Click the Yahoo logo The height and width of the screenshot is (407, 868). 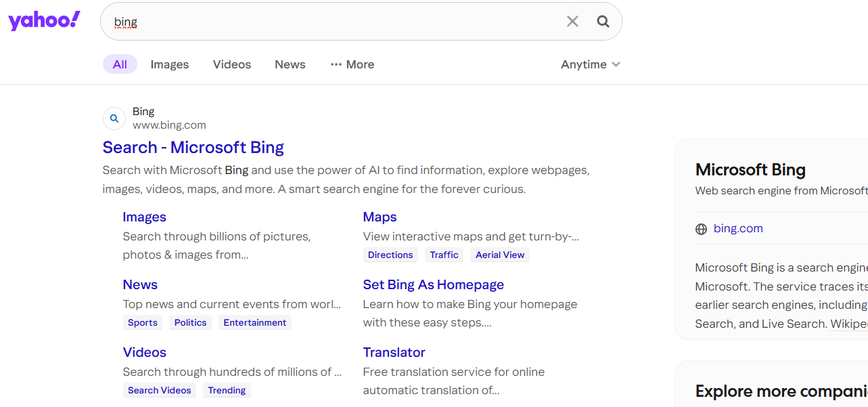point(44,21)
